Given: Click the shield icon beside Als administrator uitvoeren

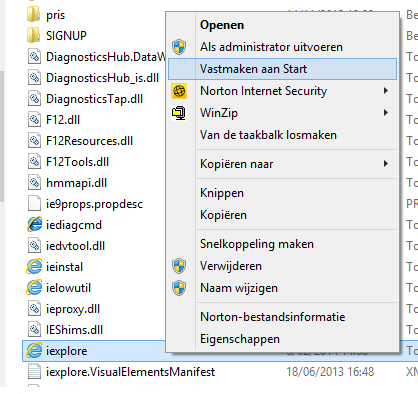Looking at the screenshot, I should coord(179,47).
